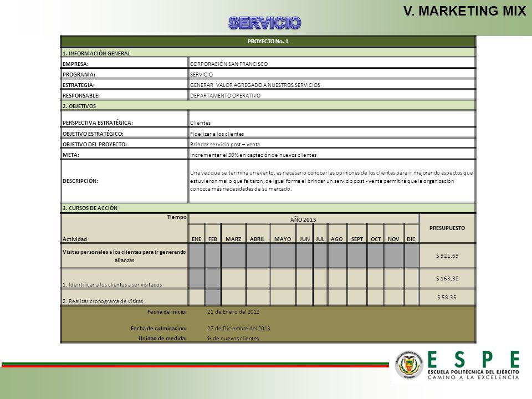Click description paragraph starting 'Una vez que'
This screenshot has width=532, height=399.
[331, 181]
